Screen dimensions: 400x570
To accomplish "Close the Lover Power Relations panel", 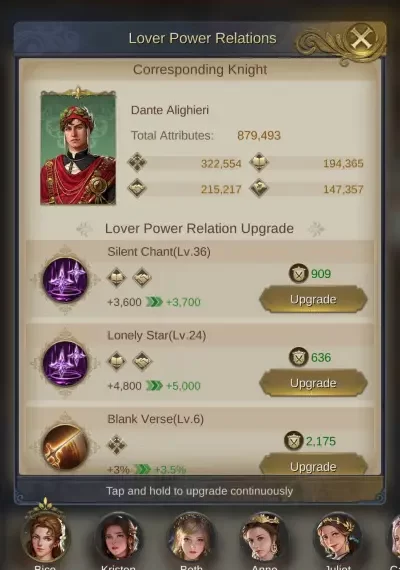I will (x=361, y=39).
